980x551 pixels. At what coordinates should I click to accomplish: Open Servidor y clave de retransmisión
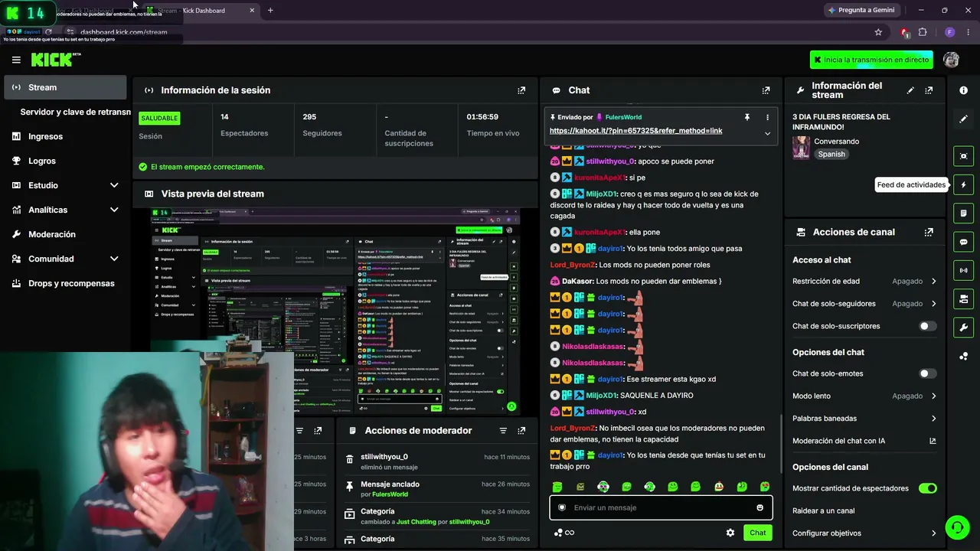[75, 112]
